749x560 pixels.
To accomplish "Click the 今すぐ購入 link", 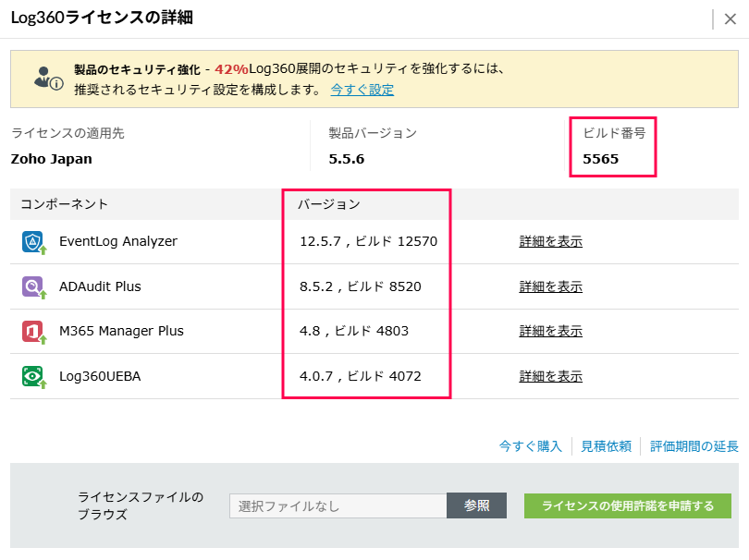I will tap(530, 446).
